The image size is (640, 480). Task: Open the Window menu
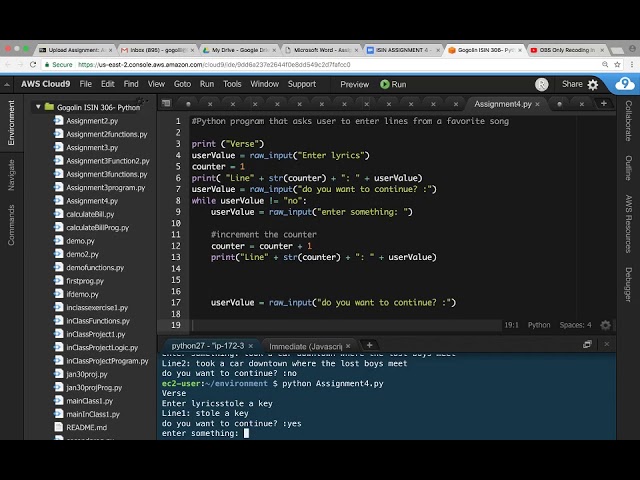(264, 84)
